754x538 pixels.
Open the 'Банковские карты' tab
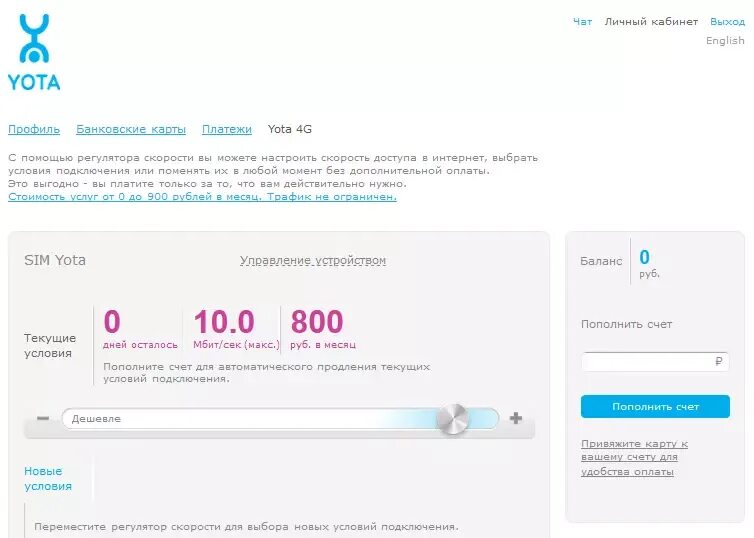(131, 129)
